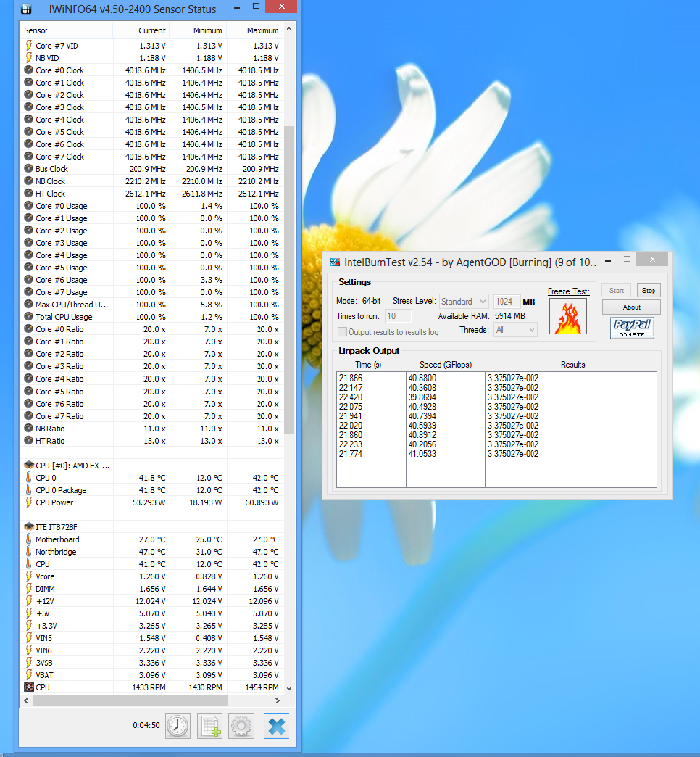Select the Core #3 Ratio row

tap(151, 366)
